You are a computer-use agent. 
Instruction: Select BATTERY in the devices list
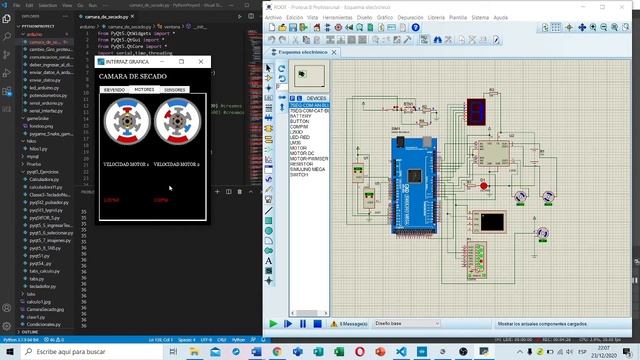pos(300,116)
